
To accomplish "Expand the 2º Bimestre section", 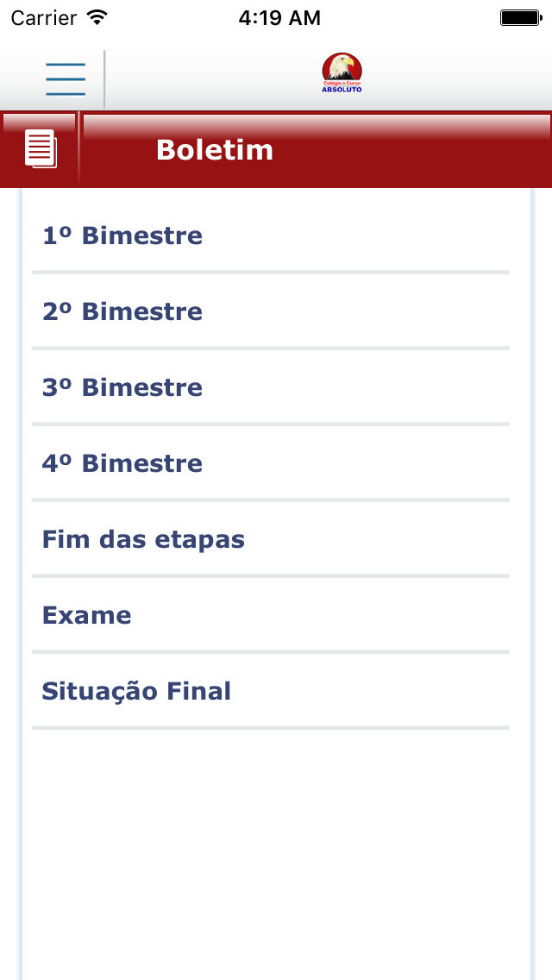I will coord(271,312).
